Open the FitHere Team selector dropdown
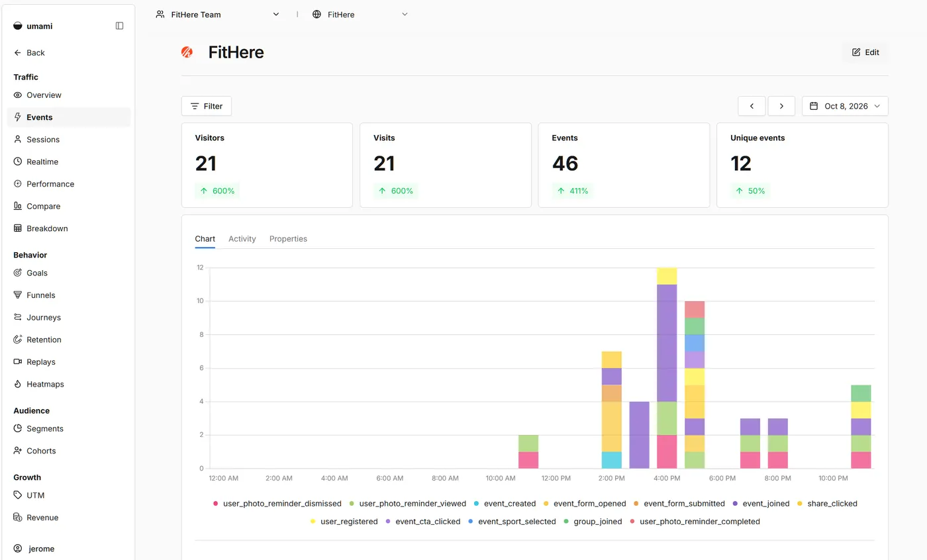 [218, 15]
